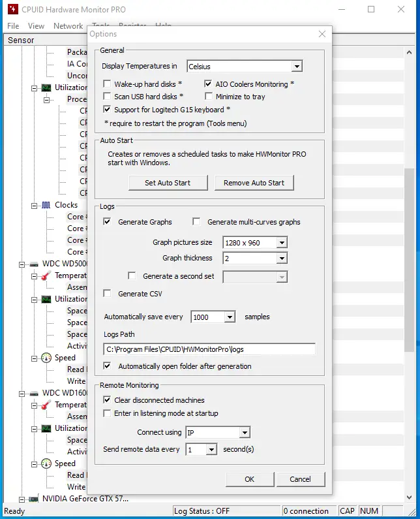Viewport: 420px width, 519px height.
Task: Click the main window resize grip
Action: (412, 512)
